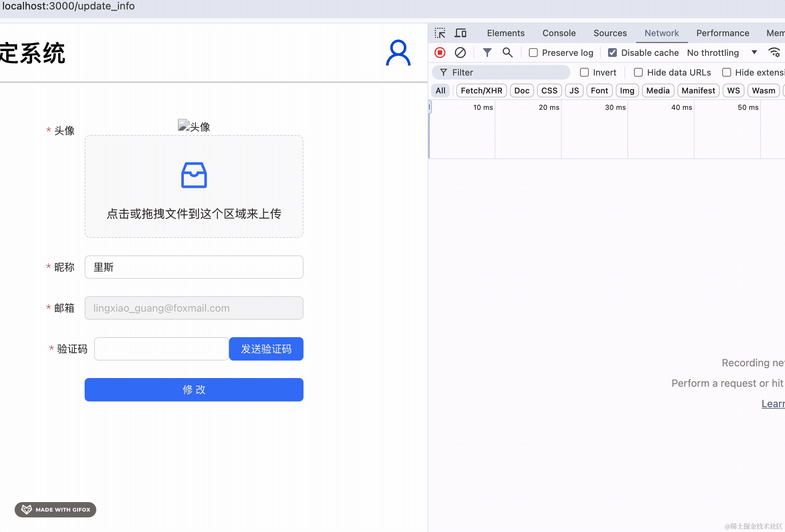
Task: Open network conditions wifi icon
Action: coord(774,53)
